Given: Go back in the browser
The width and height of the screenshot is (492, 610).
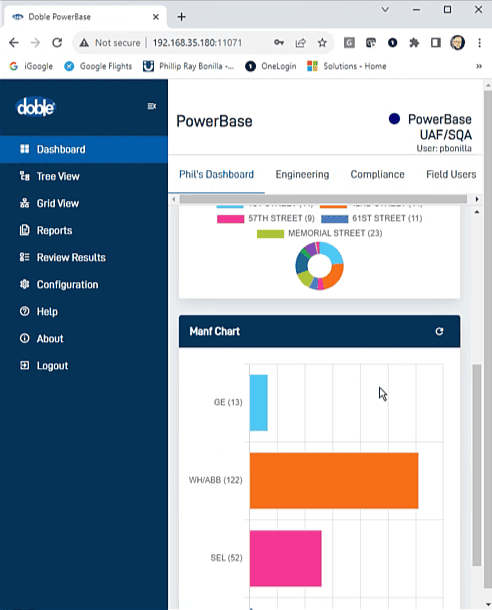Looking at the screenshot, I should click(14, 43).
